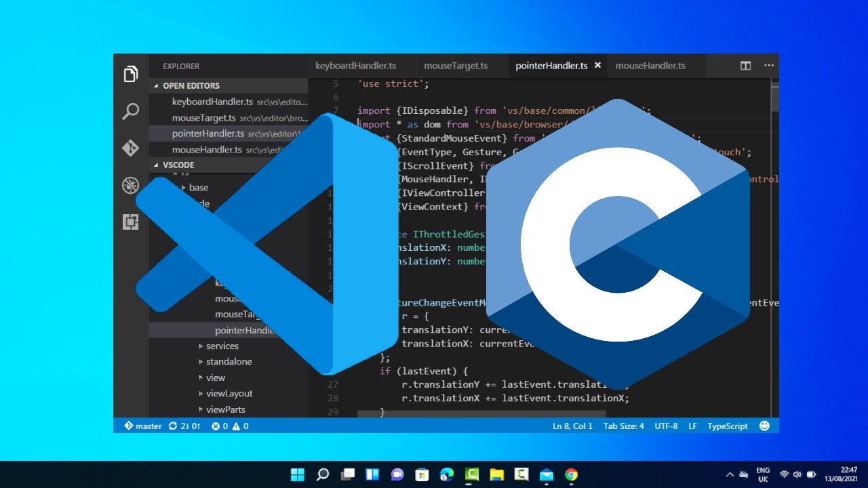Click the editor's vertical scrollbar thumb
Image resolution: width=868 pixels, height=488 pixels.
[x=774, y=98]
